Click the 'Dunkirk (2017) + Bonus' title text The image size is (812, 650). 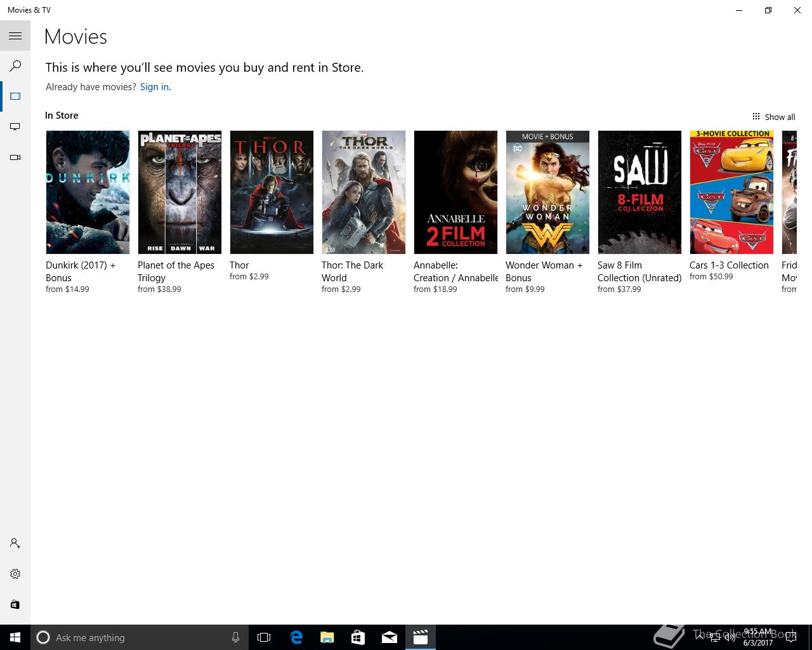coord(81,272)
